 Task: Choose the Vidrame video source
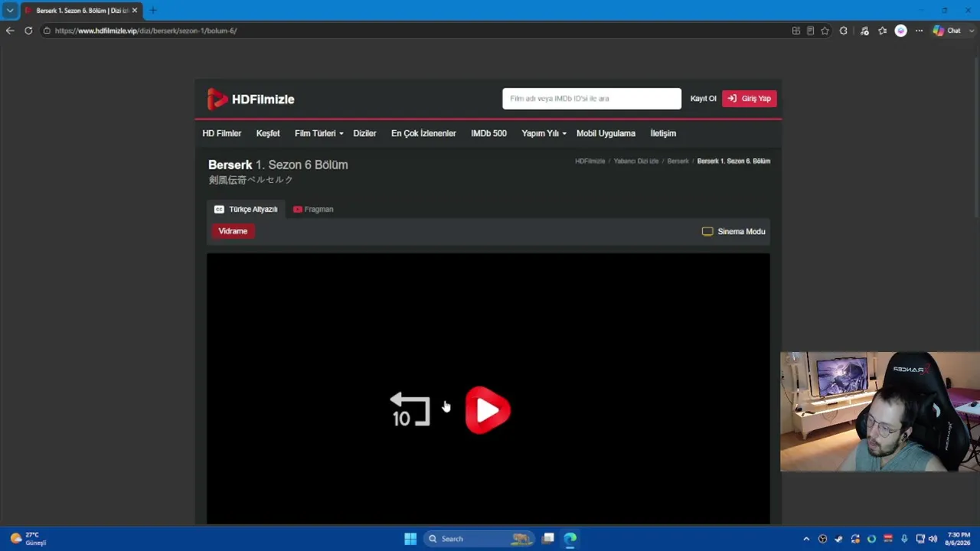pos(233,231)
